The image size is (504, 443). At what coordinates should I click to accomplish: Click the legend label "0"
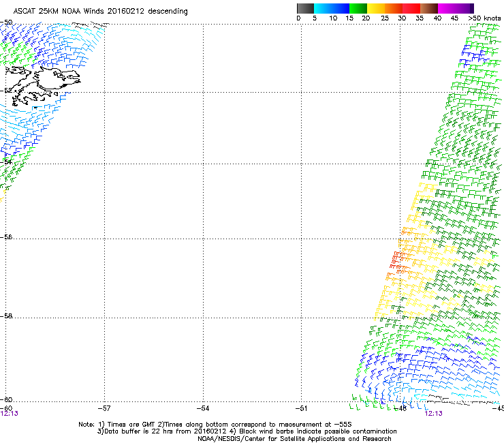(298, 18)
